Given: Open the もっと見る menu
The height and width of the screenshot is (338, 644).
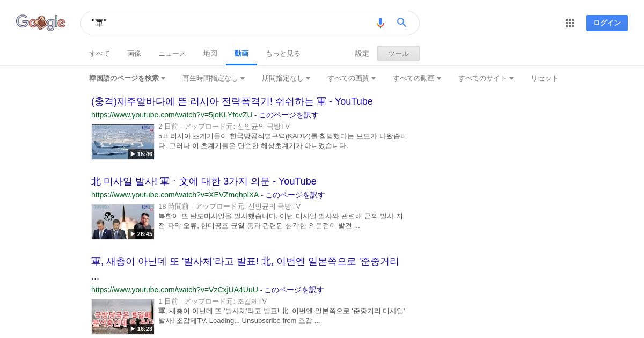Looking at the screenshot, I should click(283, 54).
